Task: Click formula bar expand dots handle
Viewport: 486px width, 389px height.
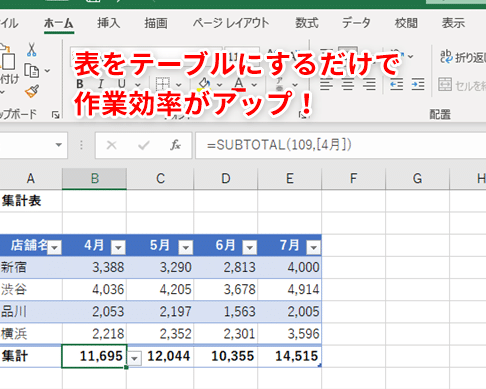Action: 81,145
